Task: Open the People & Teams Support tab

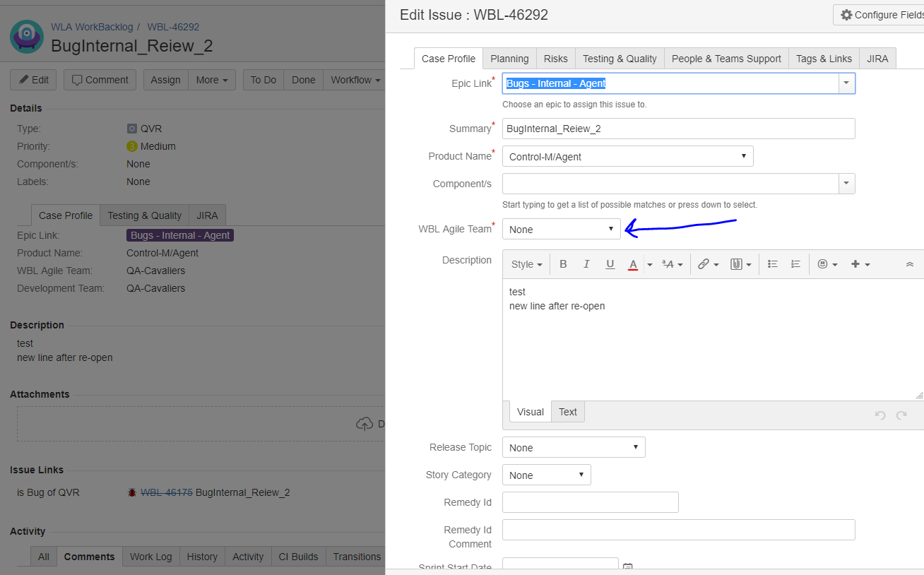Action: [726, 59]
